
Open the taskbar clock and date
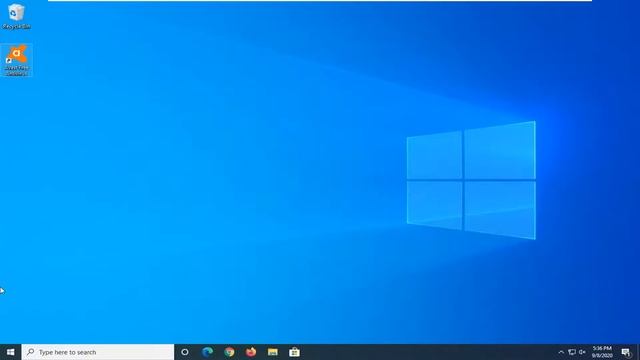click(x=602, y=352)
